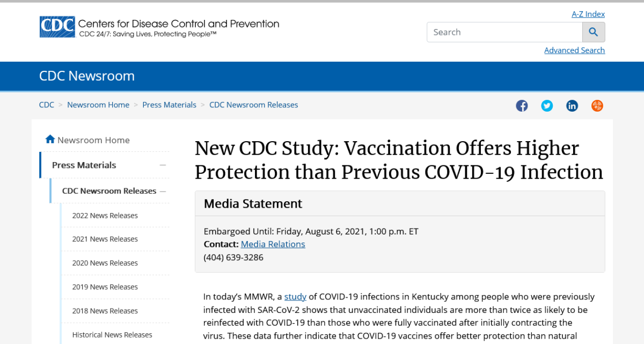Click the magnifying glass search button
The height and width of the screenshot is (344, 644).
594,32
